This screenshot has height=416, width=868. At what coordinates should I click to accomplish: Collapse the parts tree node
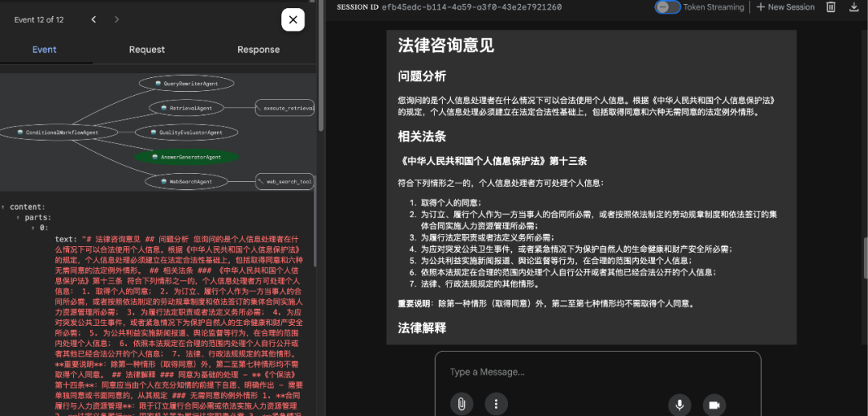pyautogui.click(x=18, y=217)
